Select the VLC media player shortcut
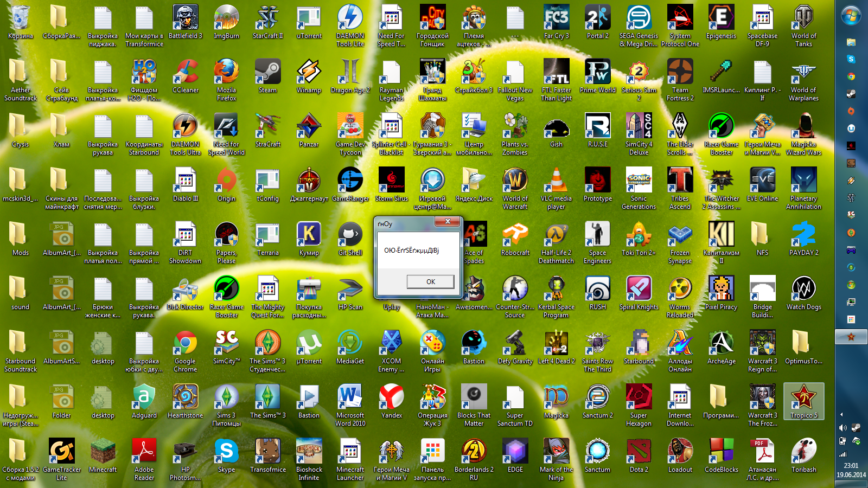 tap(557, 189)
